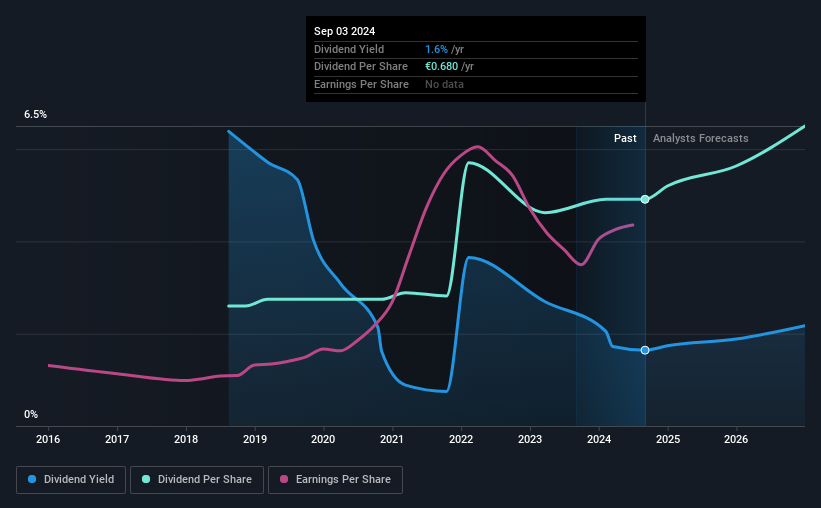Click the pink Earnings Per Share legend dot
Viewport: 821px width, 508px height.
(284, 479)
